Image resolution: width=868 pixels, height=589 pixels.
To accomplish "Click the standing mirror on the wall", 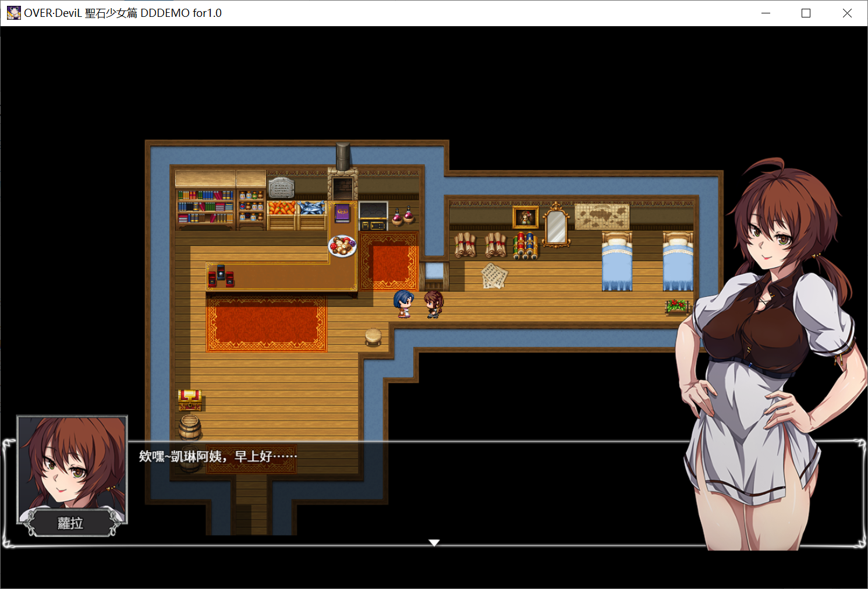I will click(x=556, y=226).
